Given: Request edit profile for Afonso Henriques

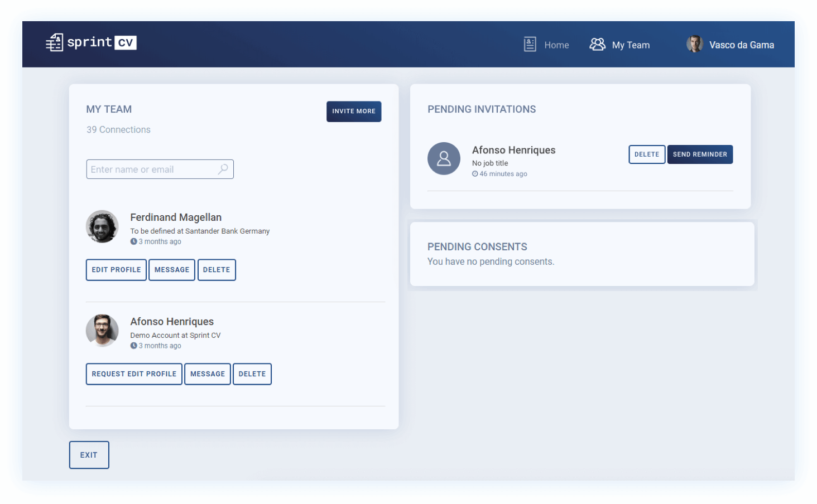Looking at the screenshot, I should [134, 374].
